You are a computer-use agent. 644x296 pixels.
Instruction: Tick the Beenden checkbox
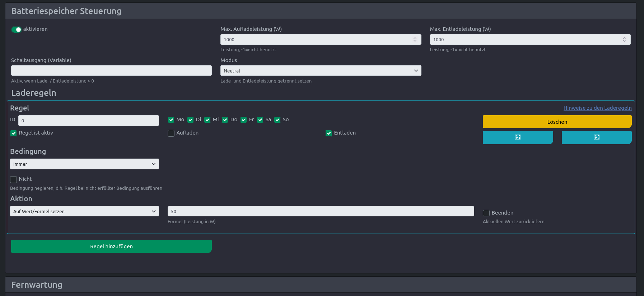486,213
